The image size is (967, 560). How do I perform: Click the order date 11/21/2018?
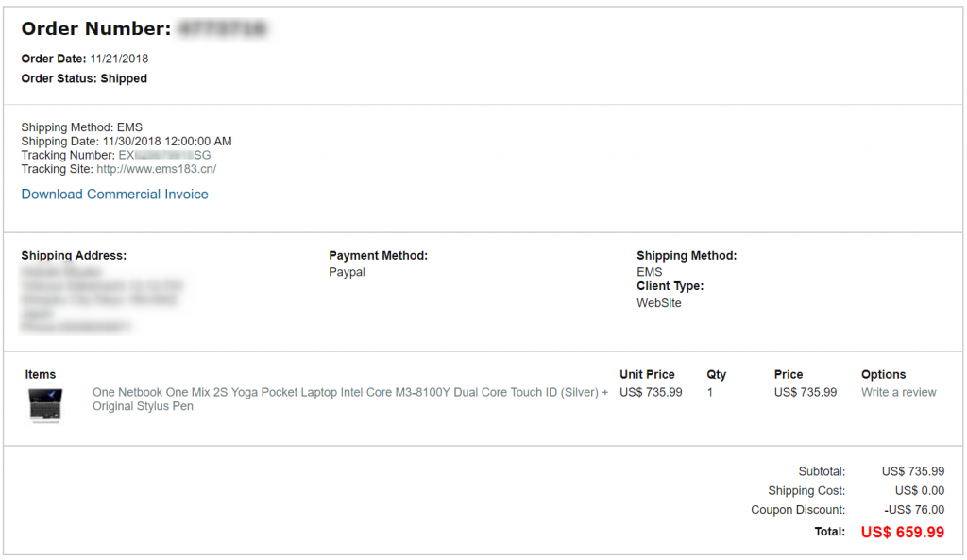pyautogui.click(x=119, y=59)
